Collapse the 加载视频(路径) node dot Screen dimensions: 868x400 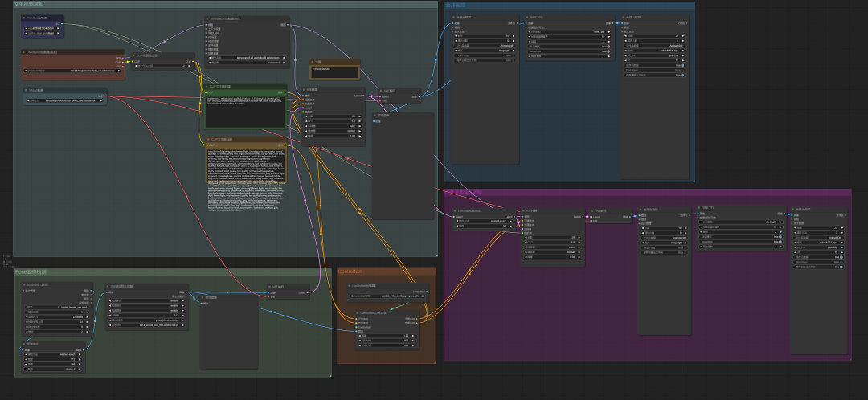[x=24, y=284]
